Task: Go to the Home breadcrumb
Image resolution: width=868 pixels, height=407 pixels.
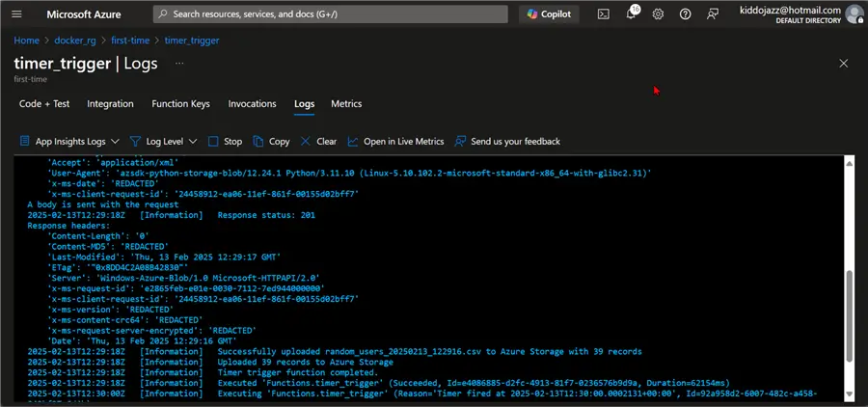Action: [27, 41]
